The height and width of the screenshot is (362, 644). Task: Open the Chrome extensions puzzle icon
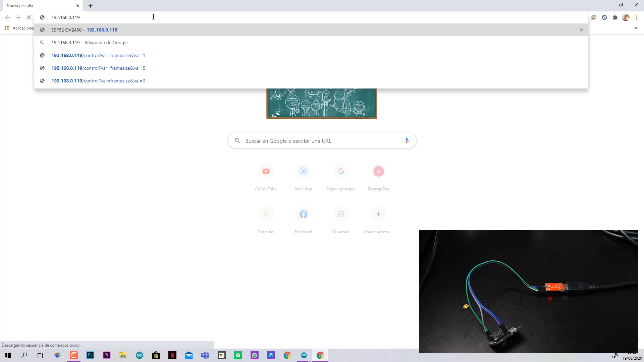[615, 17]
